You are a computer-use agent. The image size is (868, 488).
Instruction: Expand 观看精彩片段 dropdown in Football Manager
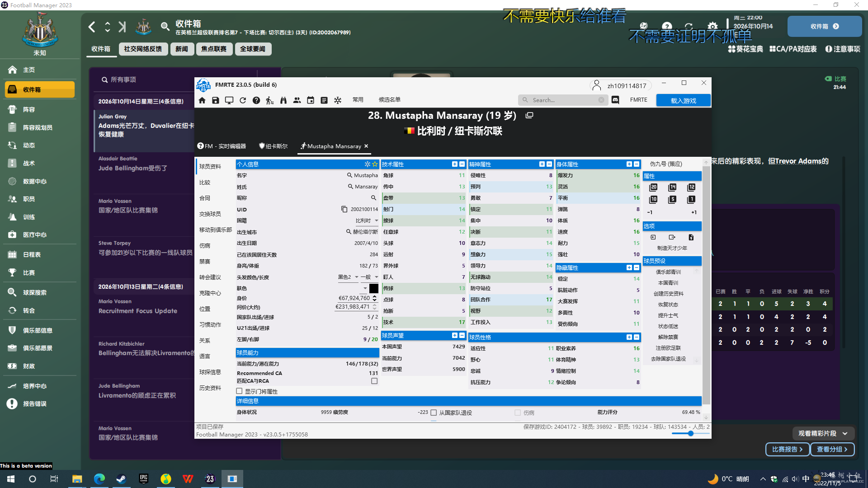[823, 433]
